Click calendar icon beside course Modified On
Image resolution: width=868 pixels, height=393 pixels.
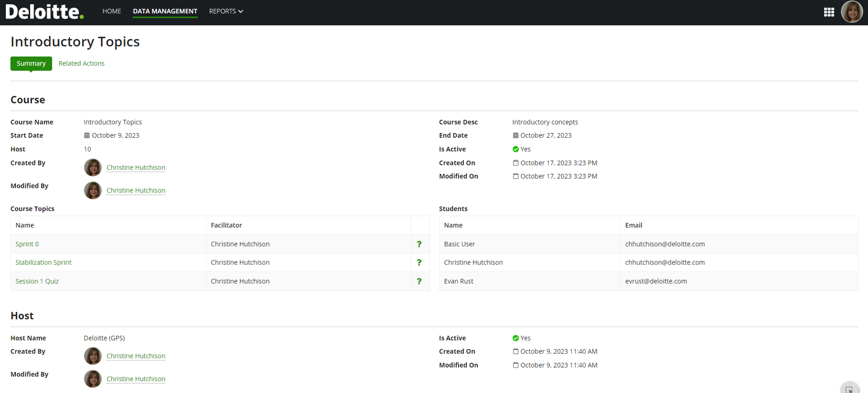click(515, 176)
